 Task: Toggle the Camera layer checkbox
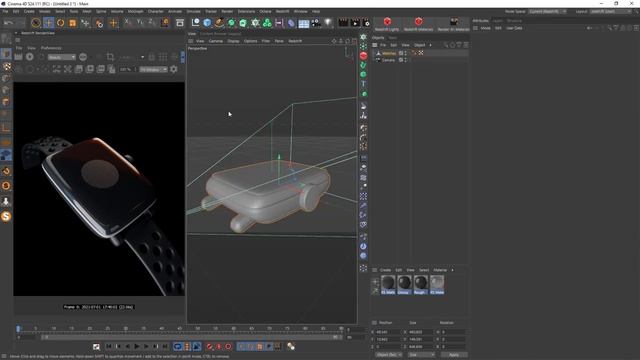(x=401, y=60)
